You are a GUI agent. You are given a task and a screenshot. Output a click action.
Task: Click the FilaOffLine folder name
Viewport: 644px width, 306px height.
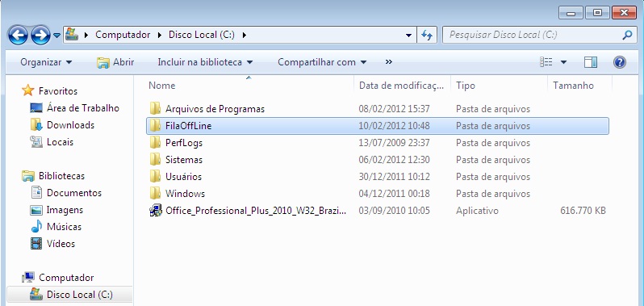point(189,126)
